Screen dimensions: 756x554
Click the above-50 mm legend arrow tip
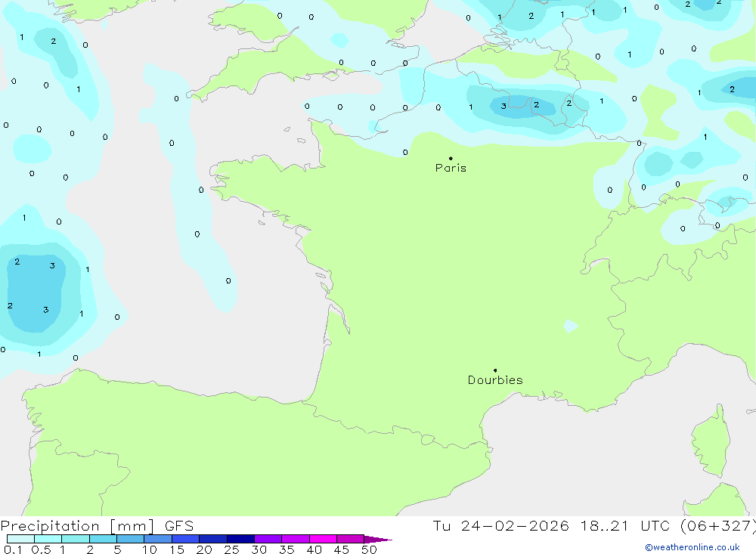click(x=378, y=540)
